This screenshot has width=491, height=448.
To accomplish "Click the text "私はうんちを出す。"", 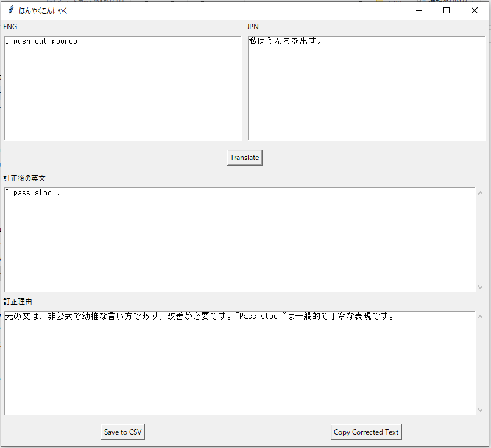I will click(285, 41).
